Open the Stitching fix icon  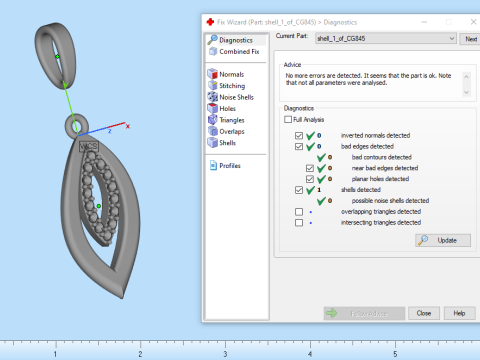click(x=213, y=85)
